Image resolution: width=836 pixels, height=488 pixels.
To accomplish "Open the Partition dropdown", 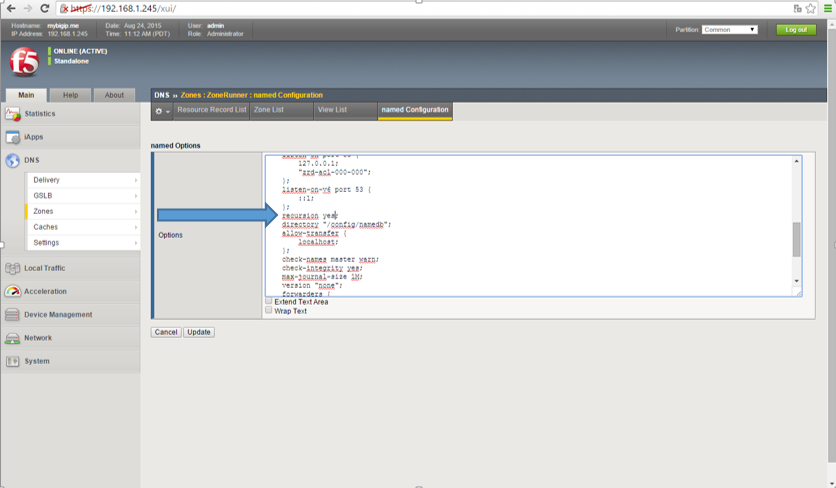I will [730, 30].
